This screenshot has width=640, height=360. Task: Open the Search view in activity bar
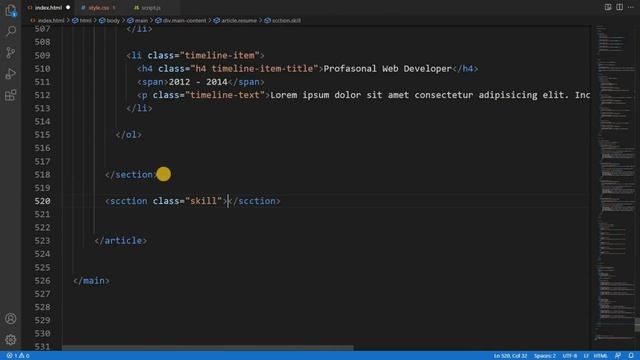pyautogui.click(x=11, y=31)
